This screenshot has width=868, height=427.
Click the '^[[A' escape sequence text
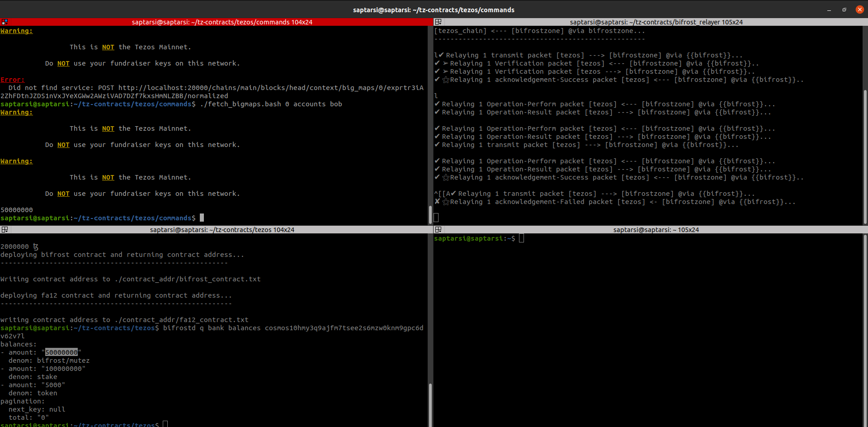[442, 194]
